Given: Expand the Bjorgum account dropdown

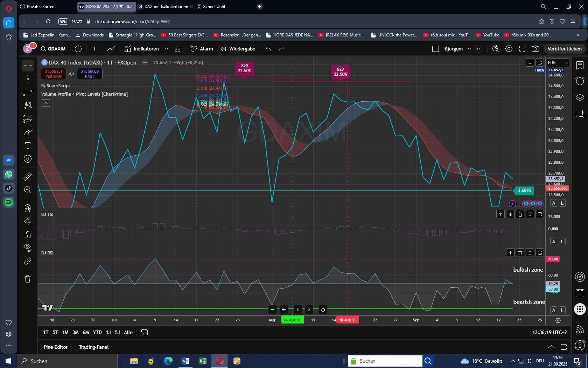Looking at the screenshot, I should coord(469,49).
